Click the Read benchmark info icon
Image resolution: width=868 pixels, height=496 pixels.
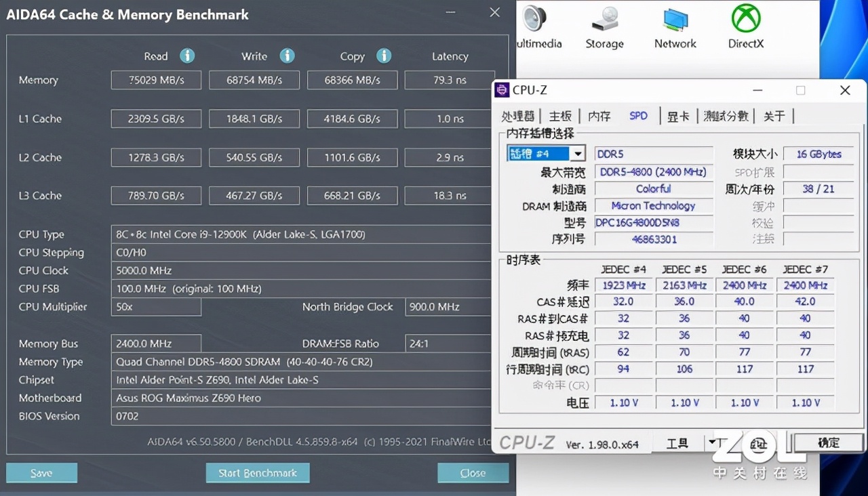[x=187, y=56]
